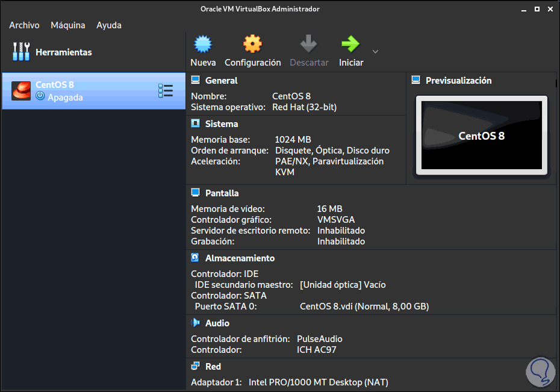The width and height of the screenshot is (560, 392).
Task: Click the Descartar toolbar button
Action: [309, 51]
